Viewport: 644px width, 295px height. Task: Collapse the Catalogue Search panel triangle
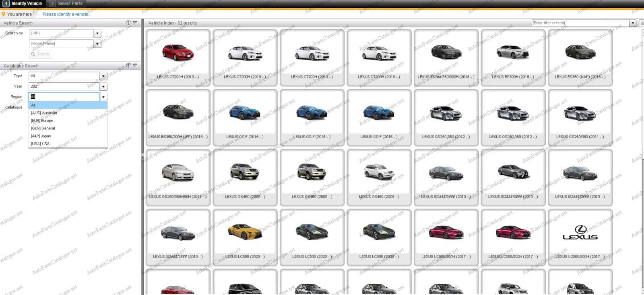pyautogui.click(x=135, y=66)
